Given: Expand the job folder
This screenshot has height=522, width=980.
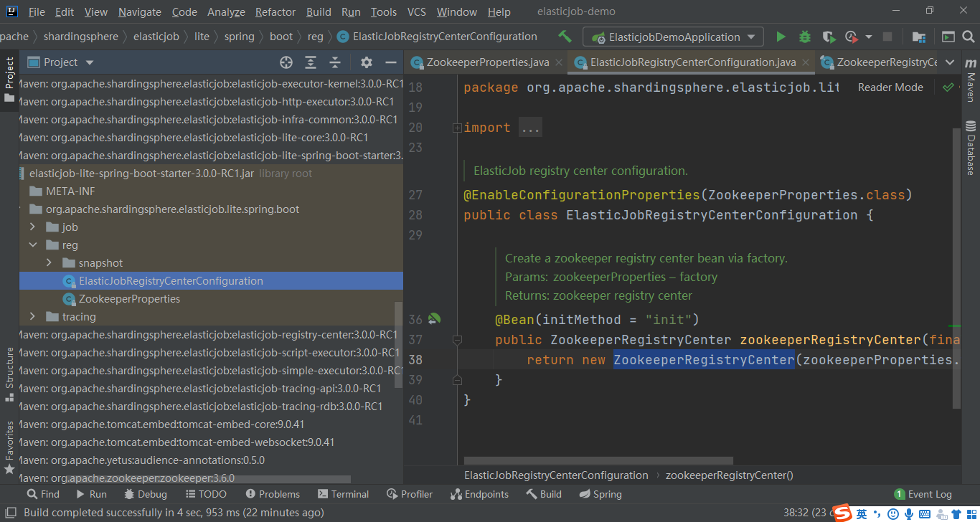Looking at the screenshot, I should coord(32,227).
